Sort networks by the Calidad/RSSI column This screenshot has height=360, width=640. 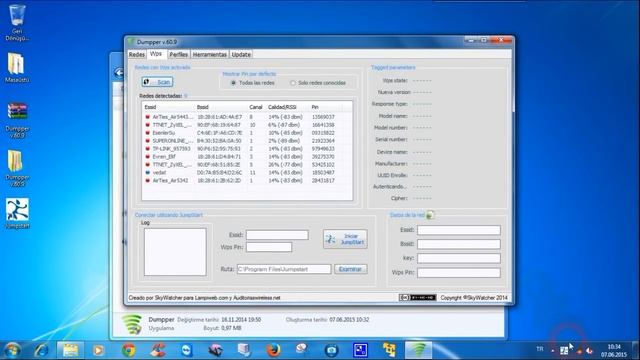click(x=288, y=107)
